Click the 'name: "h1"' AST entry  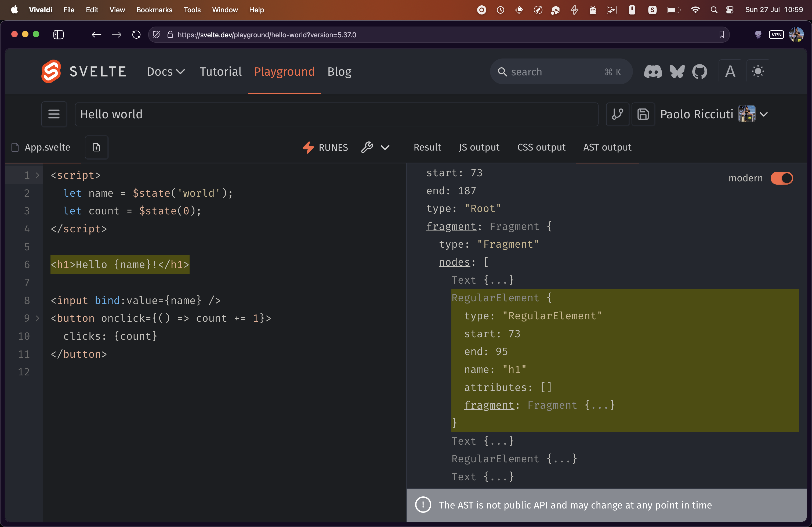pos(495,369)
